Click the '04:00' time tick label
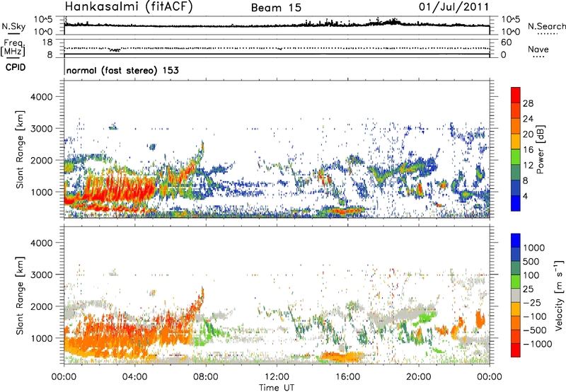 pos(134,377)
